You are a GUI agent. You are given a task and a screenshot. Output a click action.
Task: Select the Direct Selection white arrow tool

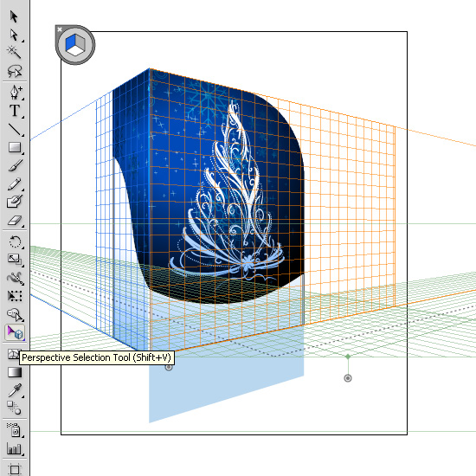click(14, 35)
